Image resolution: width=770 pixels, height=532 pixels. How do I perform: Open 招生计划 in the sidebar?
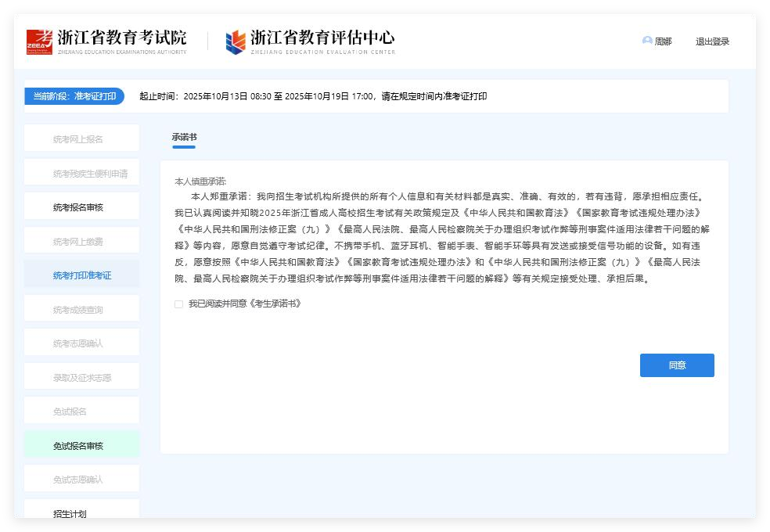pyautogui.click(x=70, y=513)
